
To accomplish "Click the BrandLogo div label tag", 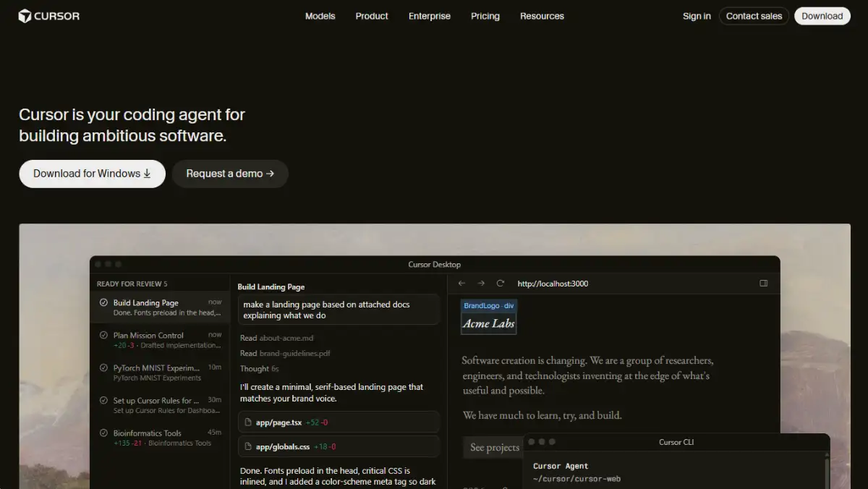I will coord(489,305).
